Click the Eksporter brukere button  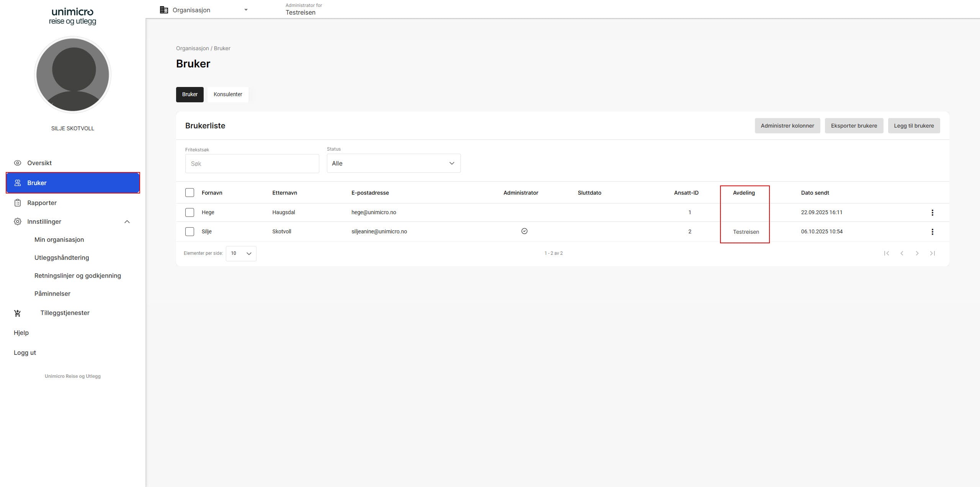click(x=854, y=126)
